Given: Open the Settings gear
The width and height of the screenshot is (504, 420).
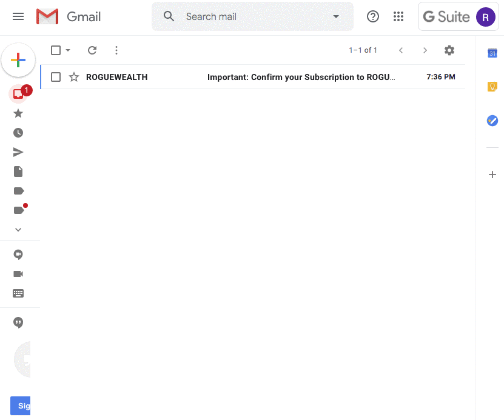Looking at the screenshot, I should [449, 50].
